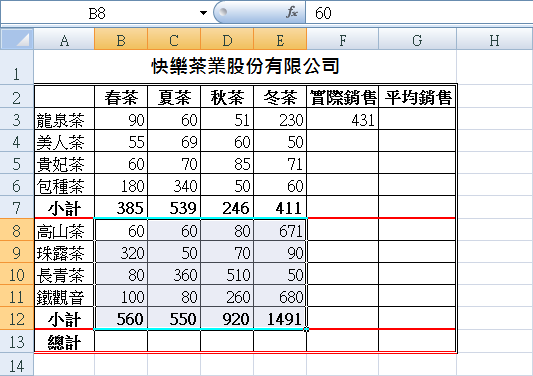
Task: Click the cell with value 340
Action: pos(174,185)
